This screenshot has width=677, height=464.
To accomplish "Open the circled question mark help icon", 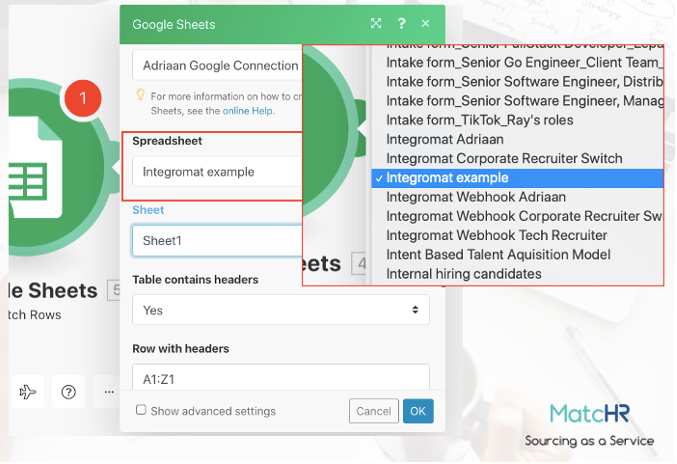I will (68, 392).
